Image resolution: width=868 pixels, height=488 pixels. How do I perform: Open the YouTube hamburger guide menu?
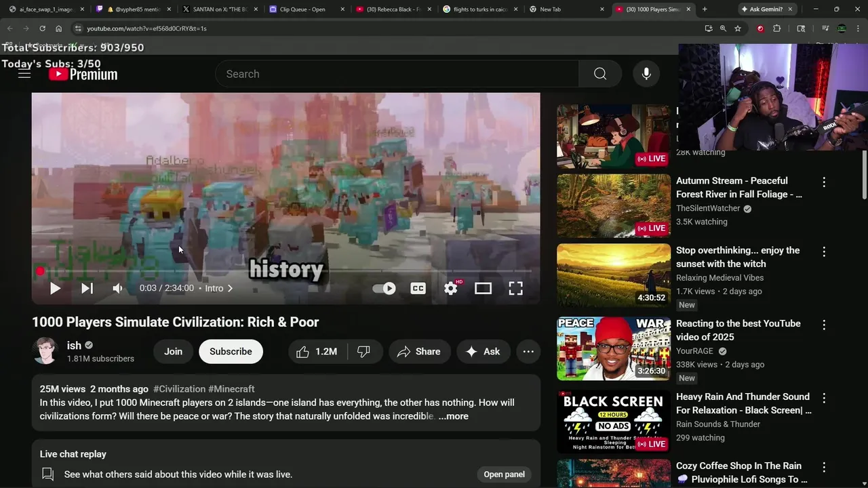pyautogui.click(x=24, y=74)
